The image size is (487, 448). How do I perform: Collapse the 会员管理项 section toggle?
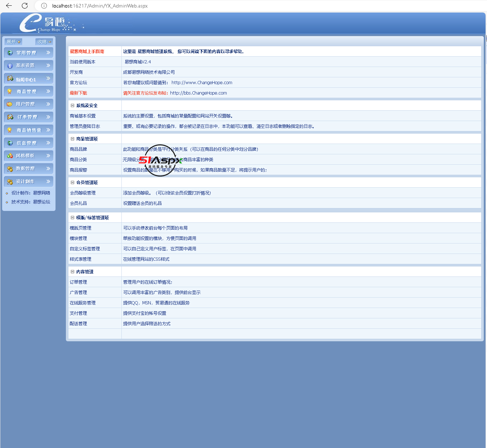[x=72, y=183]
